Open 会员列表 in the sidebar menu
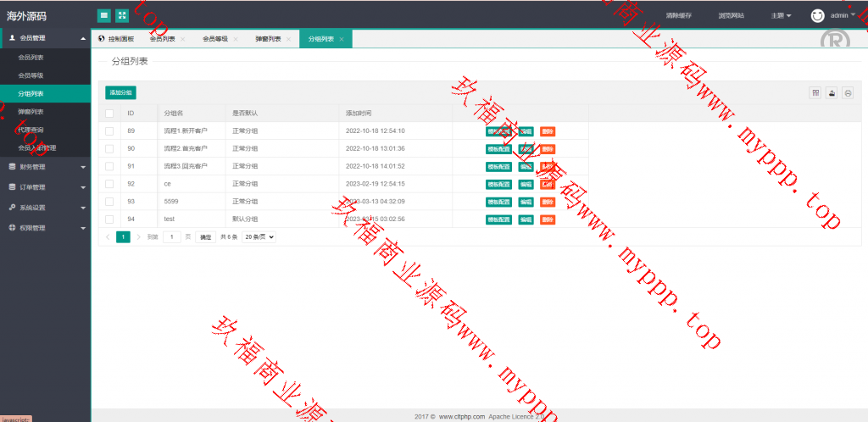The height and width of the screenshot is (422, 868). (x=31, y=58)
